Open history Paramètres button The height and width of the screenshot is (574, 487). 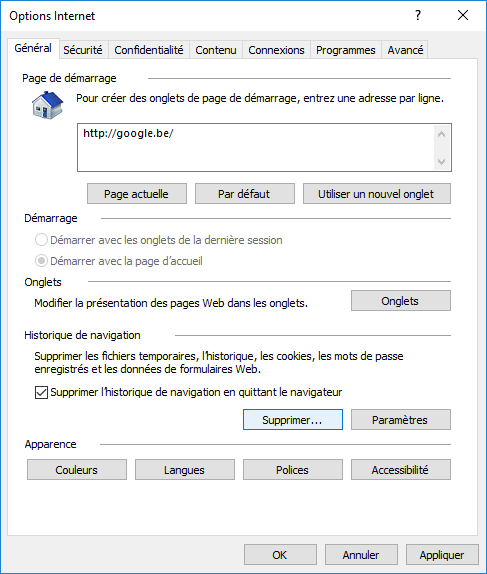tap(401, 420)
